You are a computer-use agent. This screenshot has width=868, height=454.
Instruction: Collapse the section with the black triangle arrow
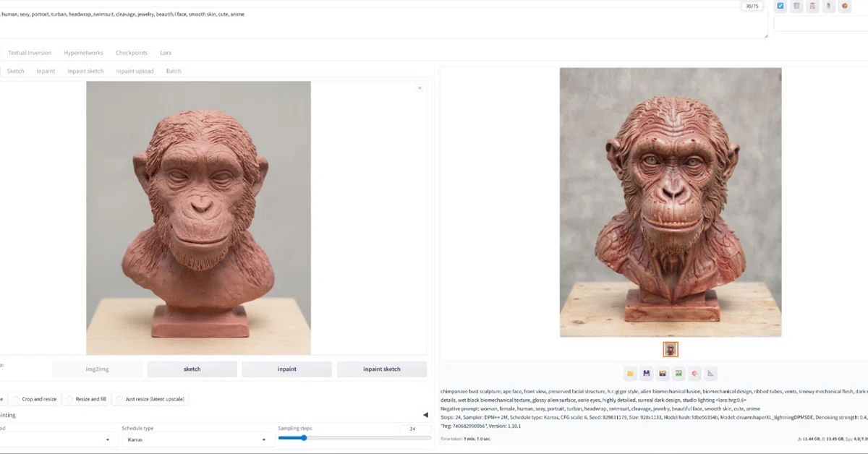[x=425, y=415]
